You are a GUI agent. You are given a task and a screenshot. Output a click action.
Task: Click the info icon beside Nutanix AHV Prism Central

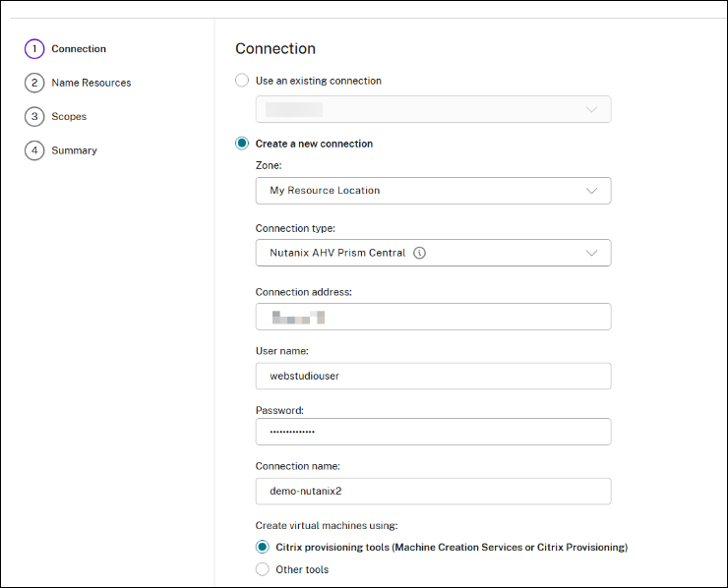pyautogui.click(x=420, y=253)
